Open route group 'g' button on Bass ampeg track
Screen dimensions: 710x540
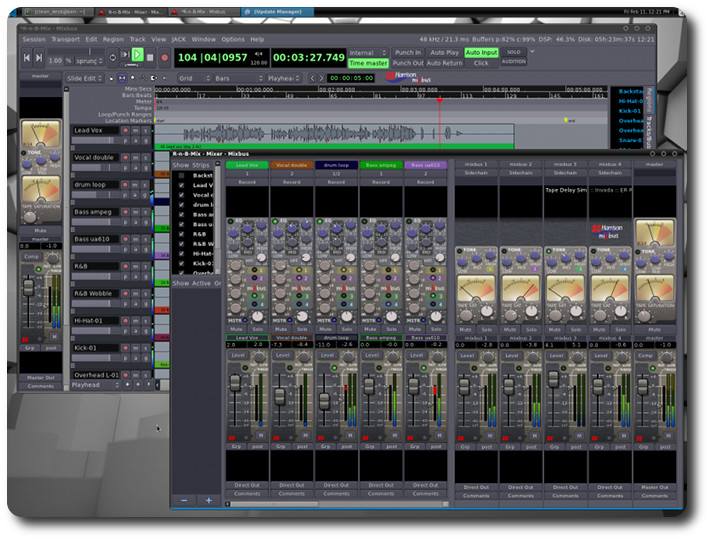pyautogui.click(x=146, y=222)
